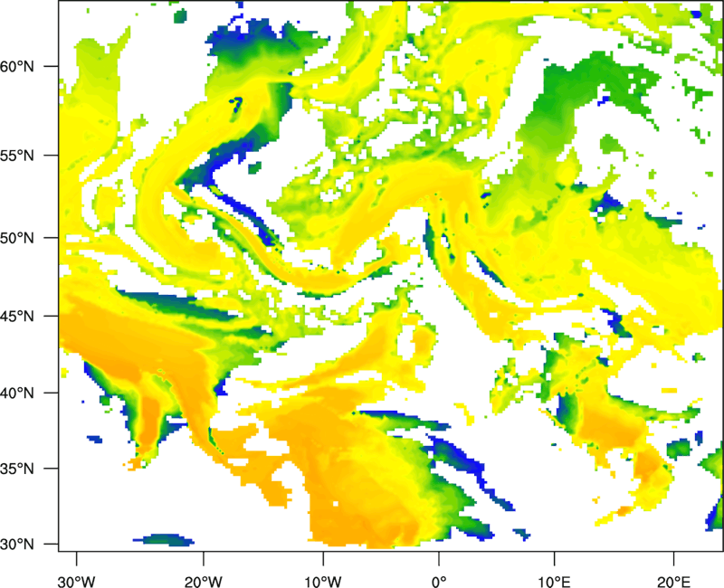Click the 10°W longitude label
The width and height of the screenshot is (724, 588).
point(323,581)
